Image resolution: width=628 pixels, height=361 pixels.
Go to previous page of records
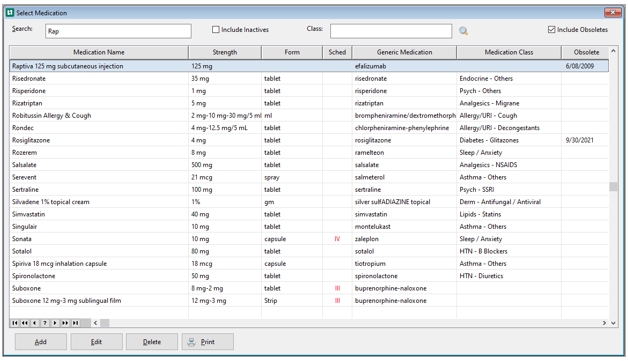point(25,323)
